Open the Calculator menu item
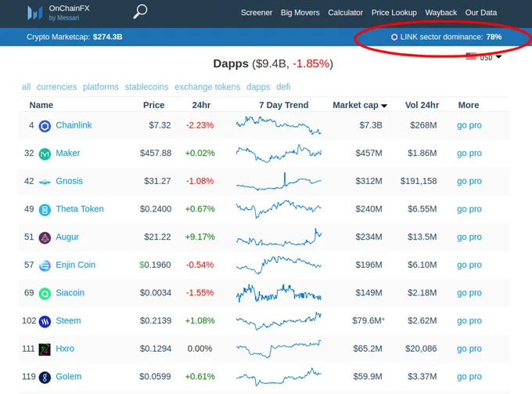Image resolution: width=532 pixels, height=394 pixels. click(345, 13)
